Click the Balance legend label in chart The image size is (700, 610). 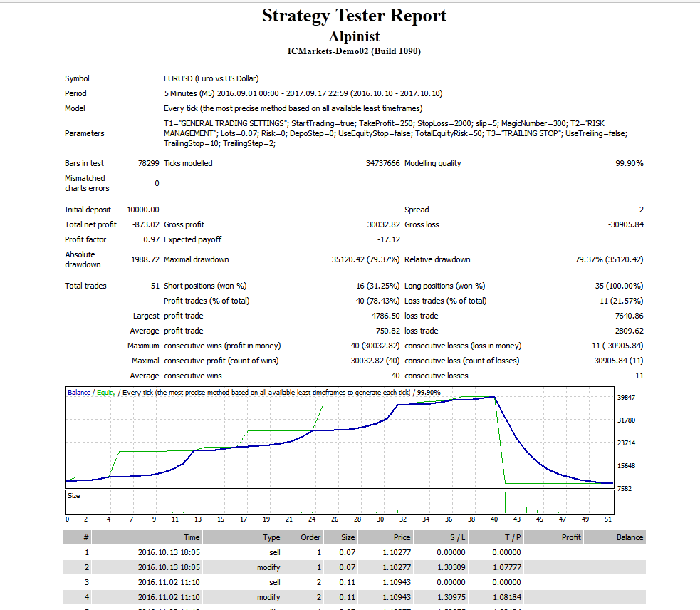(79, 393)
